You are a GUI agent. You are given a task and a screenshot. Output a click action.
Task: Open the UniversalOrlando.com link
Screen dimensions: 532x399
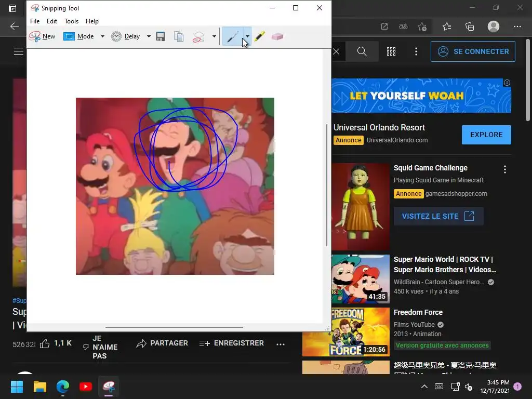pos(397,140)
